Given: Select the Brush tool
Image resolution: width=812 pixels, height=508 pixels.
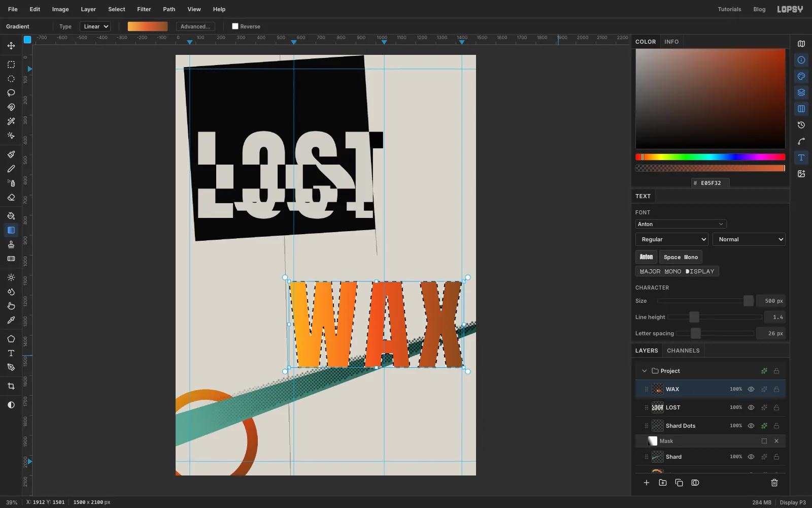Looking at the screenshot, I should [x=11, y=154].
